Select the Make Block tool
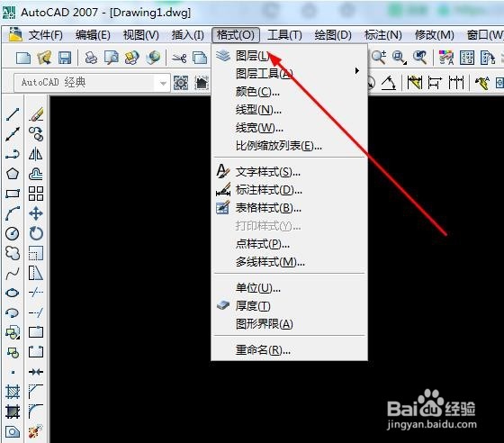 (x=13, y=352)
